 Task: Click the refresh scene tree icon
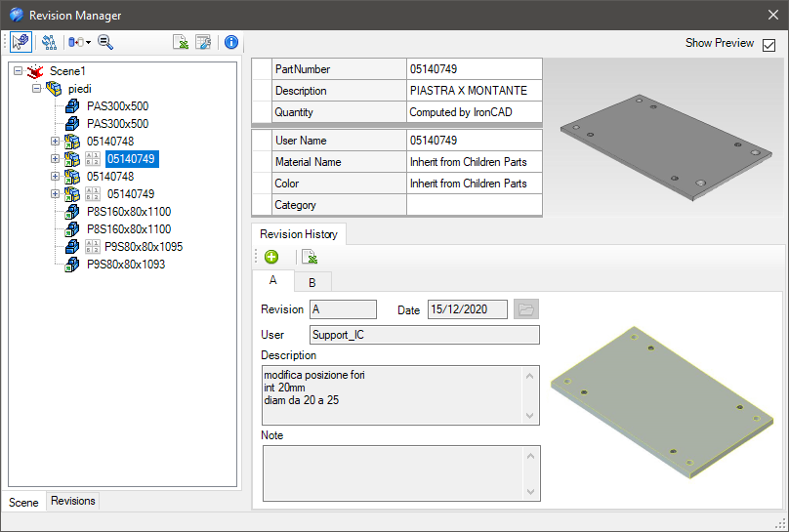point(49,42)
